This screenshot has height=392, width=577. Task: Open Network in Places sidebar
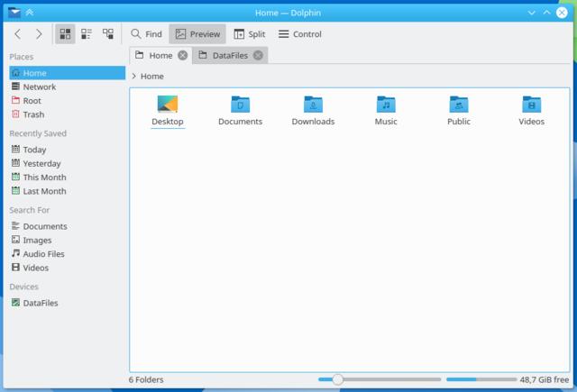coord(68,87)
